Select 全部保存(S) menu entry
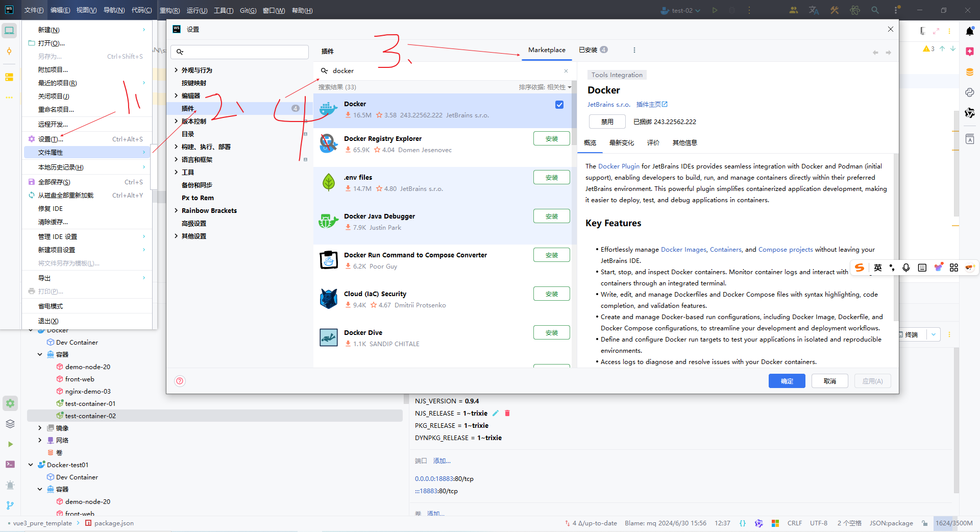Screen dimensions: 980x532 click(x=87, y=182)
